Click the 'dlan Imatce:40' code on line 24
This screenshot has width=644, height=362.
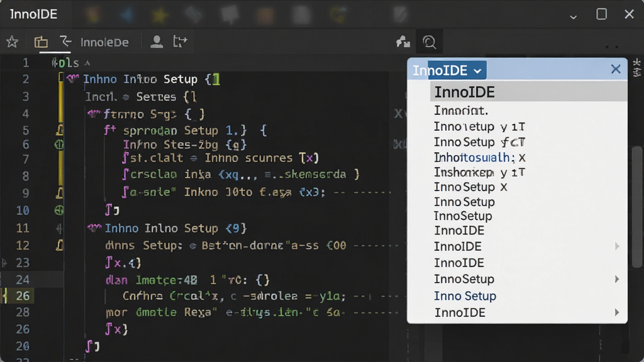coord(151,280)
